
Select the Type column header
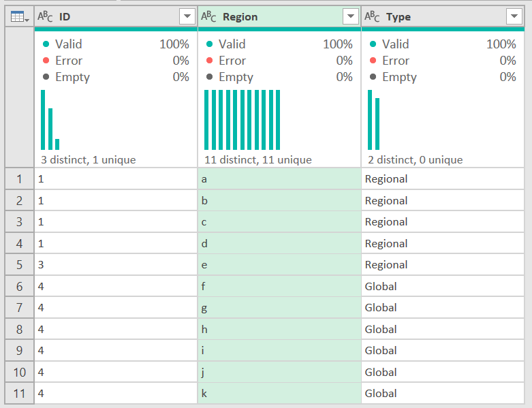tap(443, 16)
